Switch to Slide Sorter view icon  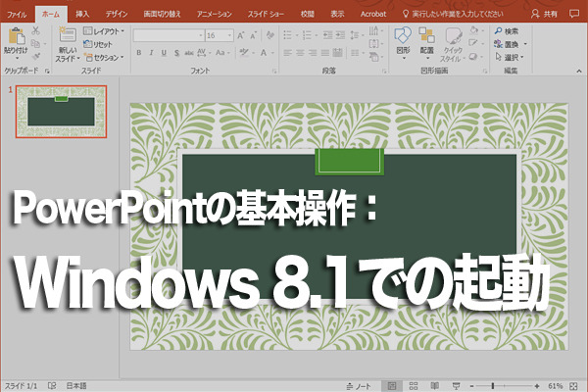coord(414,385)
